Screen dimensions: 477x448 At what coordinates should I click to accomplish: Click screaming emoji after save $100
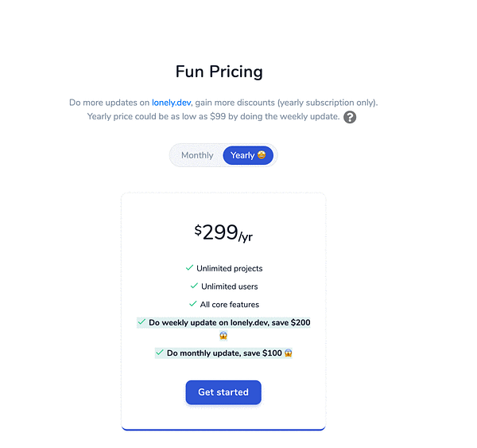pos(287,353)
